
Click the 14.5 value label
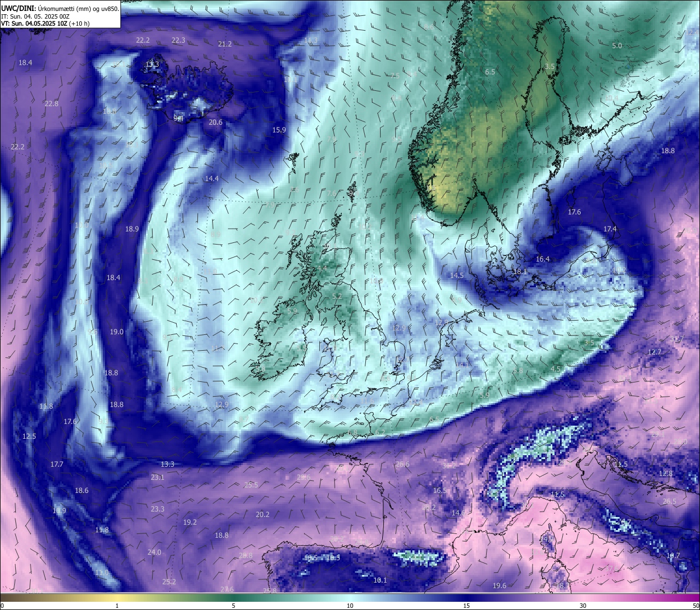click(x=457, y=275)
